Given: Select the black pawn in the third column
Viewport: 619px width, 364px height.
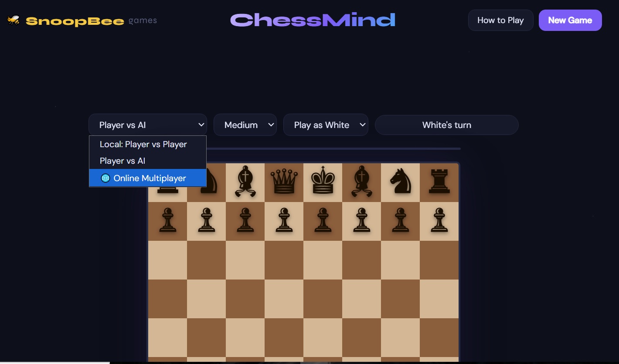Looking at the screenshot, I should 245,220.
